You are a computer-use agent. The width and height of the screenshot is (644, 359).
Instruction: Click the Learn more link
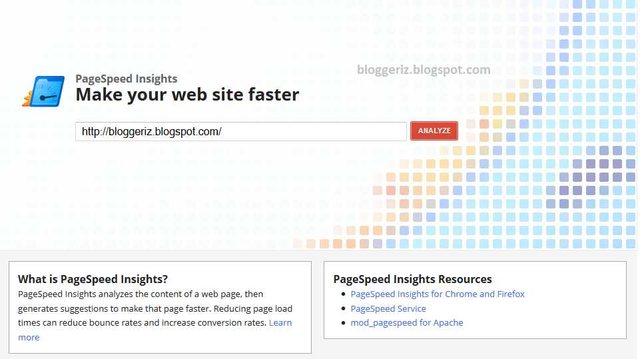[x=280, y=323]
